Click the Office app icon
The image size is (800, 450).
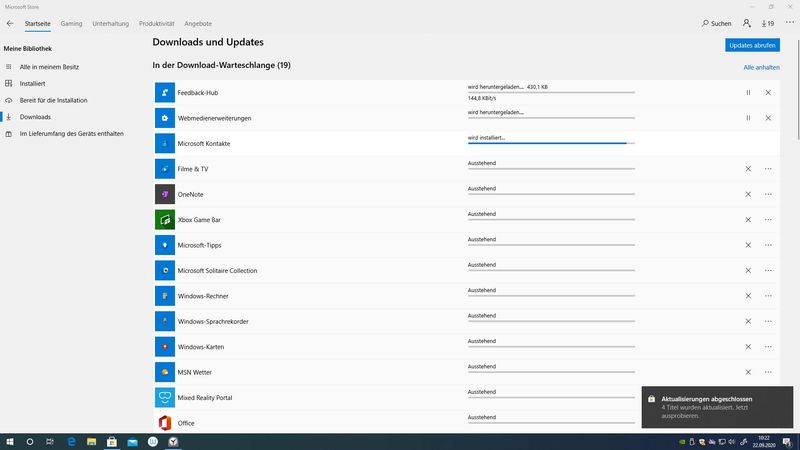165,423
